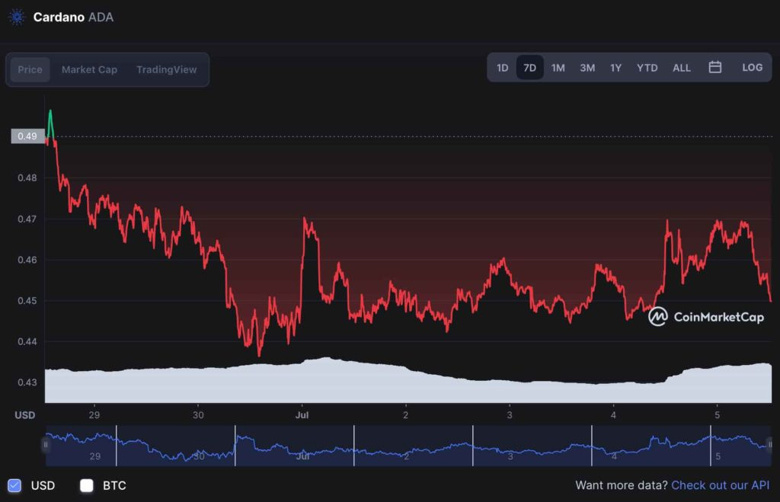Click the Jul date label on x-axis
780x502 pixels.
302,415
